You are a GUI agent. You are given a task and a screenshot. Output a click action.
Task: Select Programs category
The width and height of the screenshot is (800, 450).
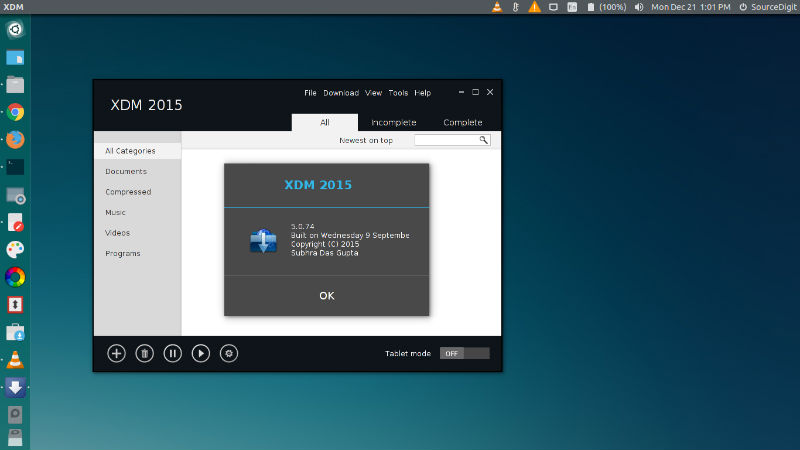pyautogui.click(x=122, y=253)
